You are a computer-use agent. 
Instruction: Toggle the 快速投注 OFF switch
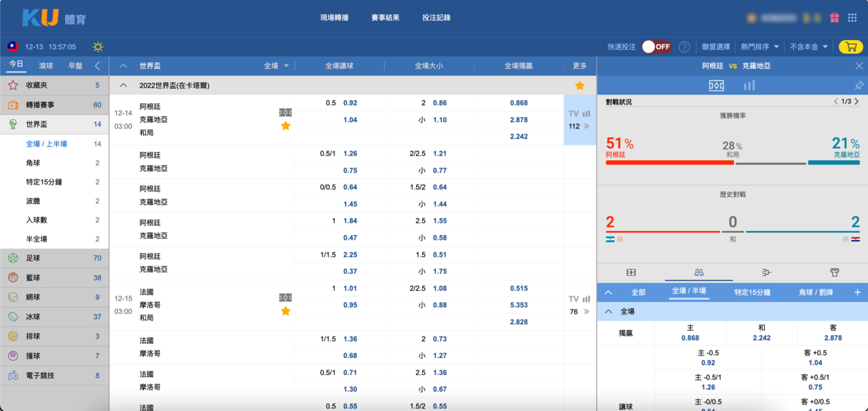point(656,47)
